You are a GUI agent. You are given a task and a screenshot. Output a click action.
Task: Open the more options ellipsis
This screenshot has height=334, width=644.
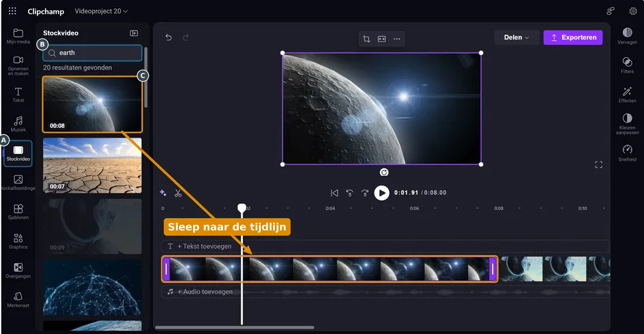point(397,39)
